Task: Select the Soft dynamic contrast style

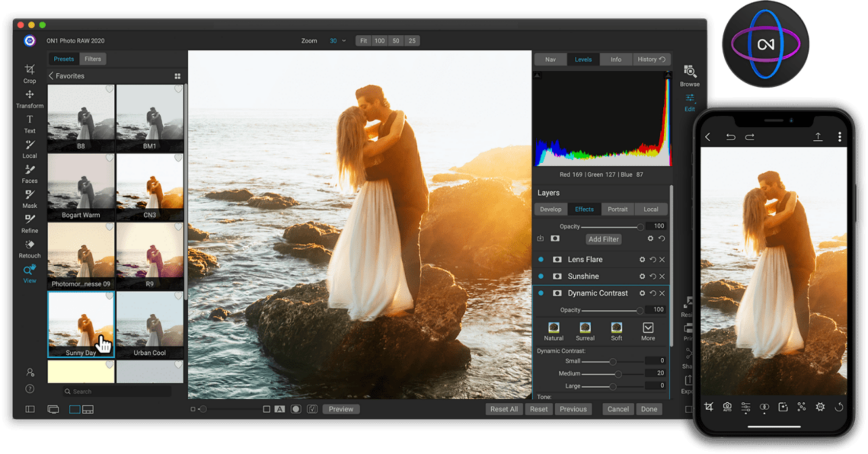Action: pyautogui.click(x=617, y=332)
